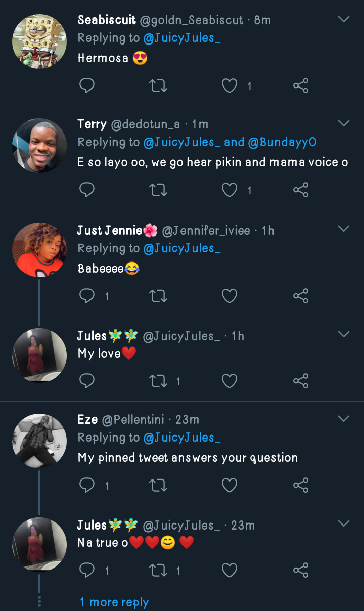Open more options on Eze's tweet
The height and width of the screenshot is (611, 364).
coord(344,418)
